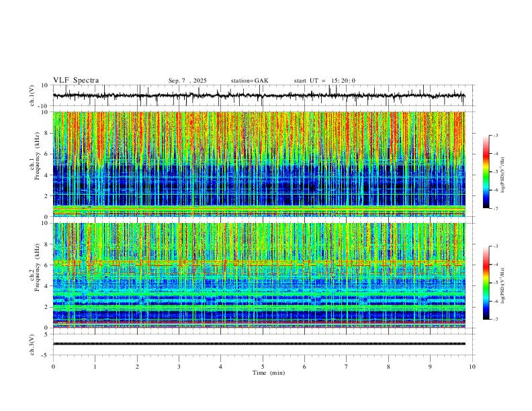Click the start UT 15:20:0 label
Viewport: 532px width, 411px height.
[324, 81]
